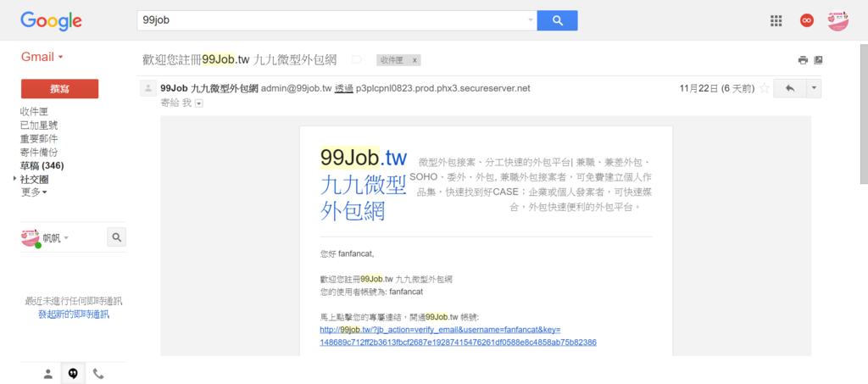The width and height of the screenshot is (868, 384).
Task: Click sender address admin@99job.tw
Action: tap(296, 88)
